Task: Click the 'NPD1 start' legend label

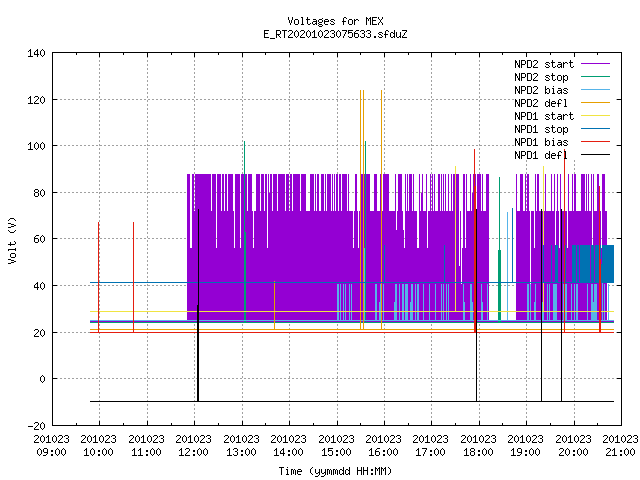Action: tap(544, 116)
